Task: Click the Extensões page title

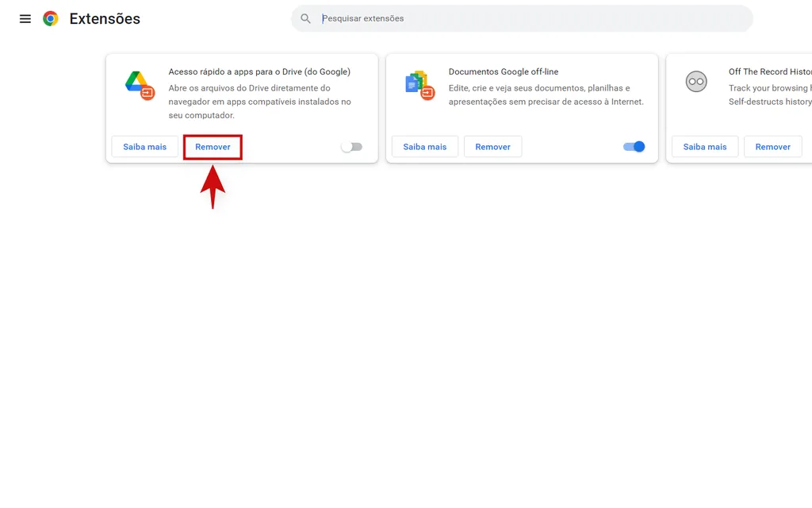Action: [x=105, y=19]
